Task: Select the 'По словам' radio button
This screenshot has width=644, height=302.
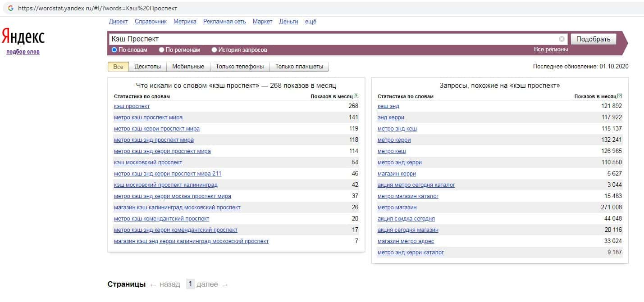Action: pos(114,50)
